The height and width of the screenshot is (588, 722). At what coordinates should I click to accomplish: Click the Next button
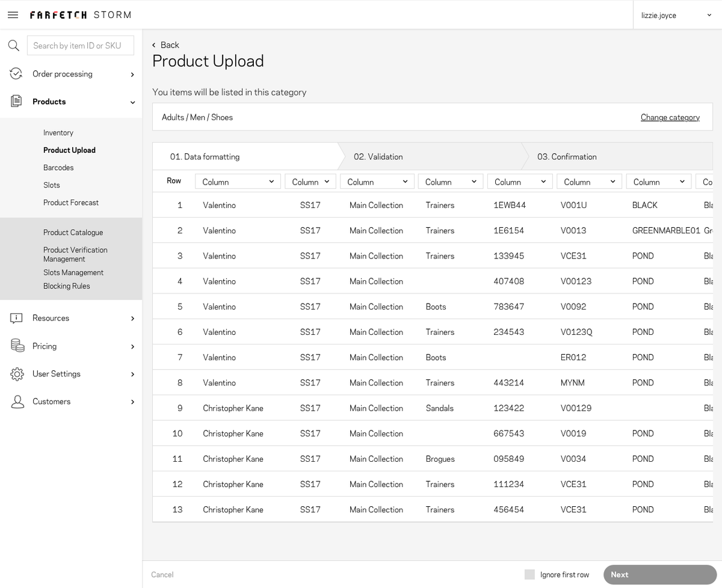(660, 574)
